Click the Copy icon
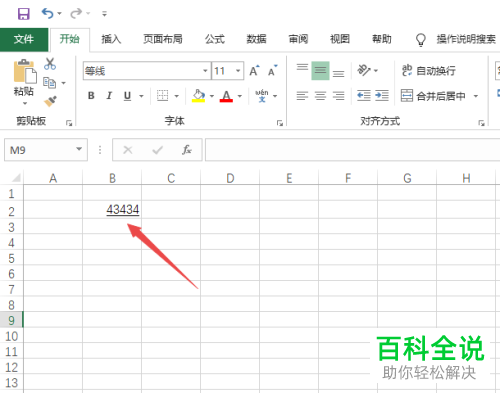 50,82
